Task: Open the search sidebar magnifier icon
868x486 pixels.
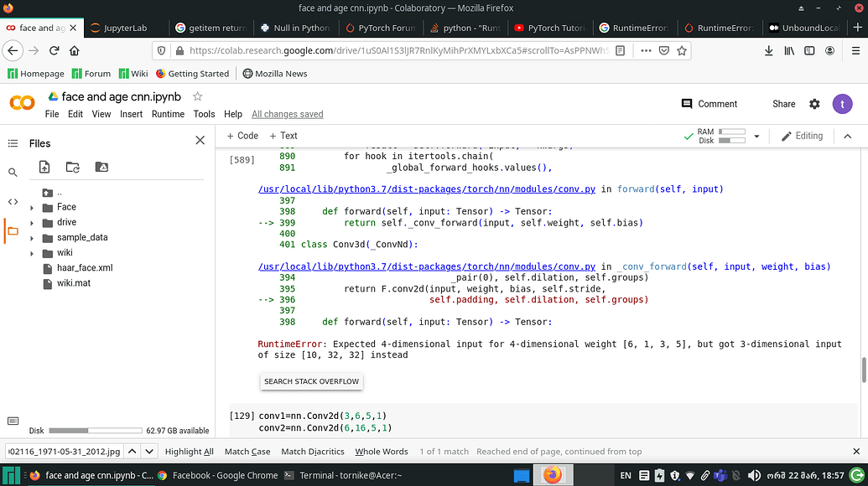Action: (13, 173)
